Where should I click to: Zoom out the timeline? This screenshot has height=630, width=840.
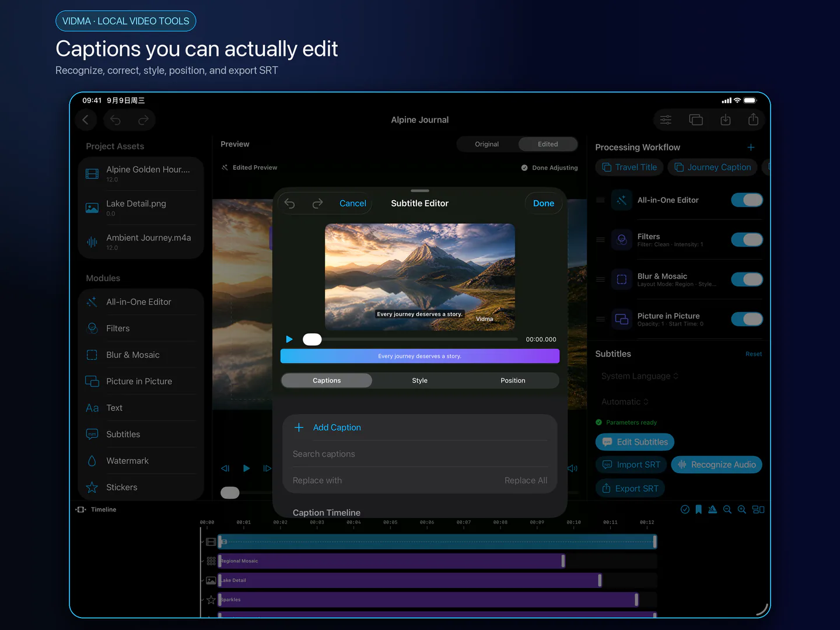(727, 510)
